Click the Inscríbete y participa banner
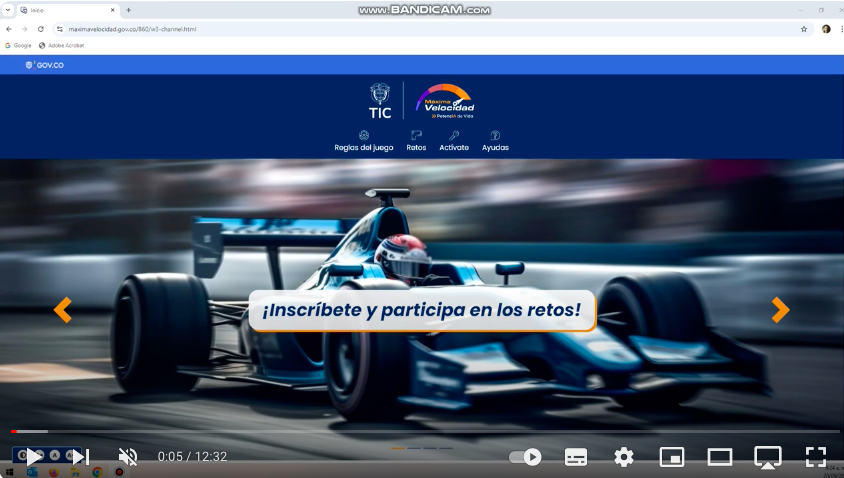Image resolution: width=844 pixels, height=478 pixels. point(421,311)
